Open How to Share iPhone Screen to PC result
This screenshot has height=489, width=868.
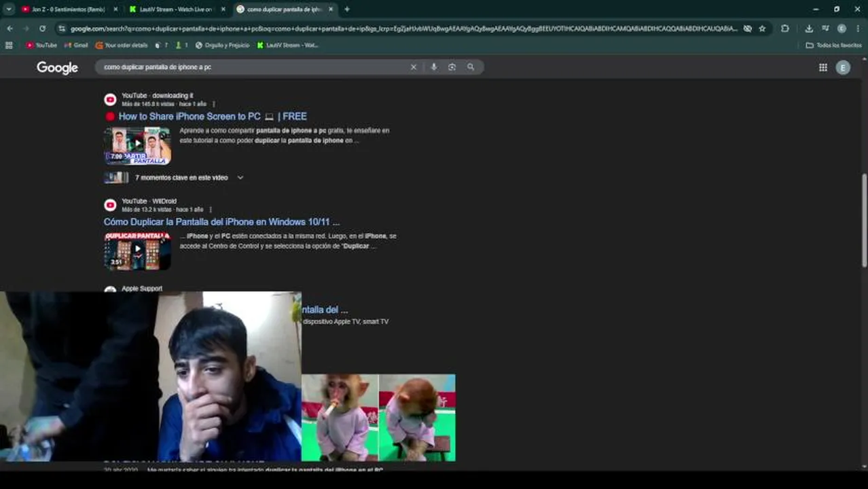(x=213, y=116)
